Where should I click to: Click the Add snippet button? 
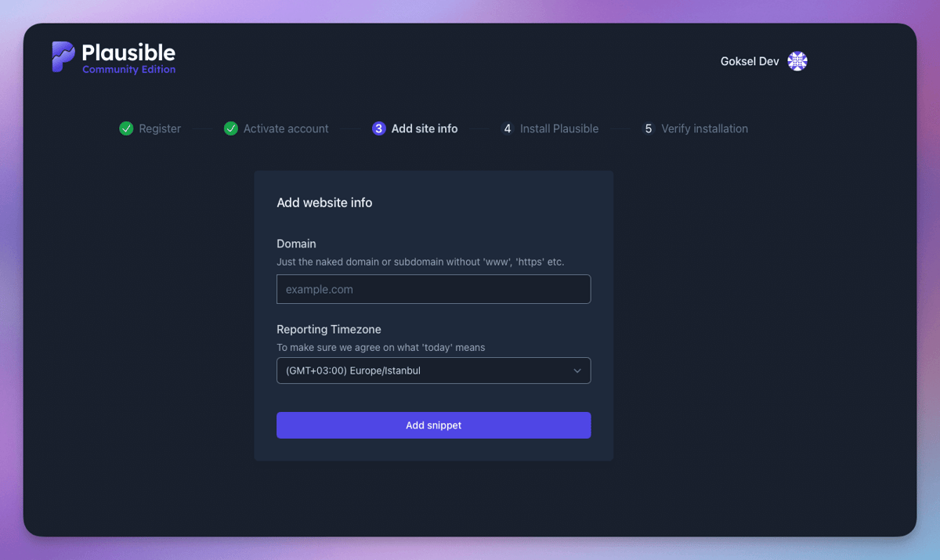[433, 425]
